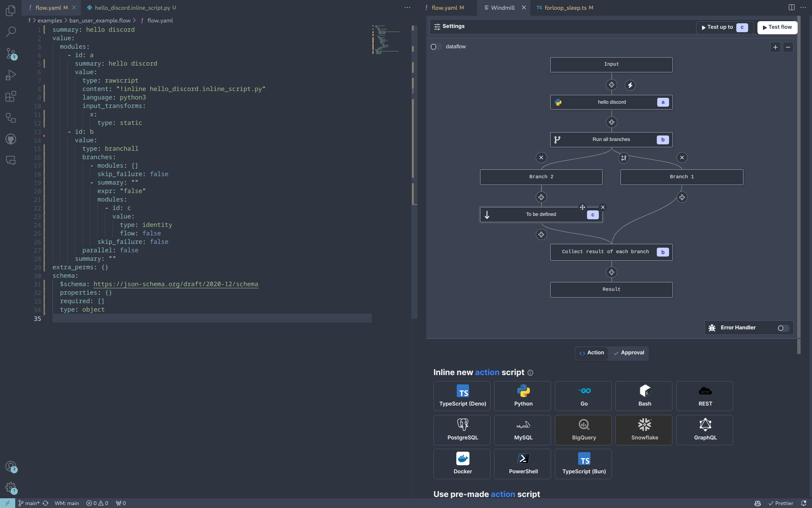Click the lightning trigger icon below Input
This screenshot has width=812, height=508.
[630, 85]
